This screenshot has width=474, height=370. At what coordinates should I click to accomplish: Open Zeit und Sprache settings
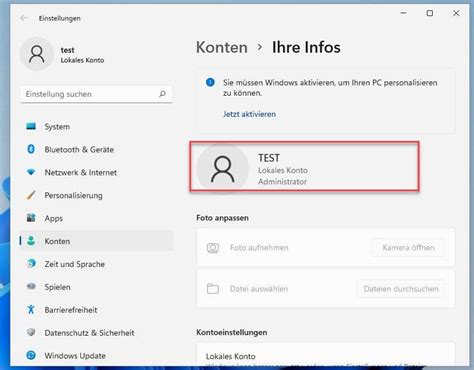tap(96, 264)
